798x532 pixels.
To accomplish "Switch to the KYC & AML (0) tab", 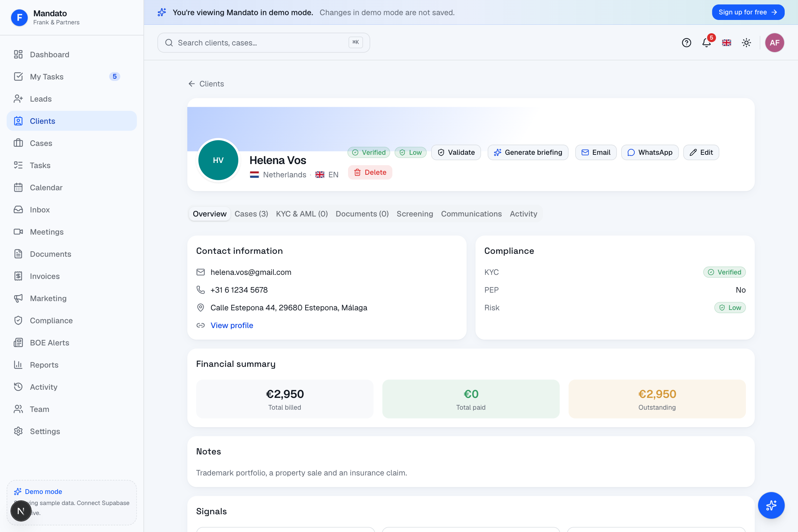I will (302, 214).
